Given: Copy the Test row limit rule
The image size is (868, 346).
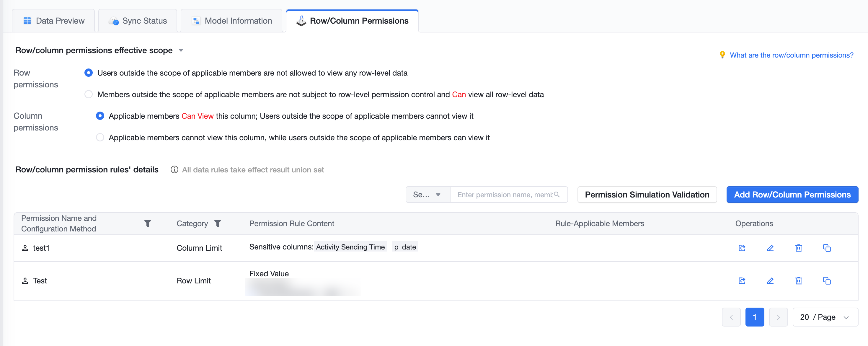Looking at the screenshot, I should pyautogui.click(x=827, y=281).
